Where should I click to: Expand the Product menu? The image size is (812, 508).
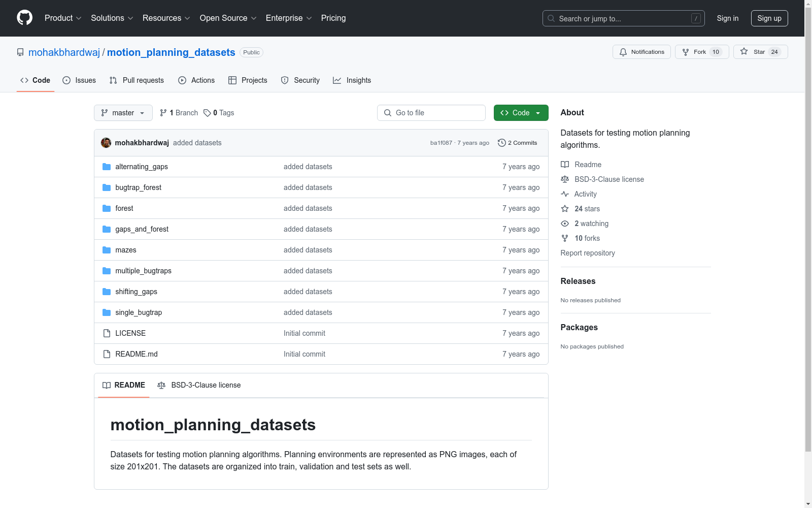pyautogui.click(x=63, y=18)
